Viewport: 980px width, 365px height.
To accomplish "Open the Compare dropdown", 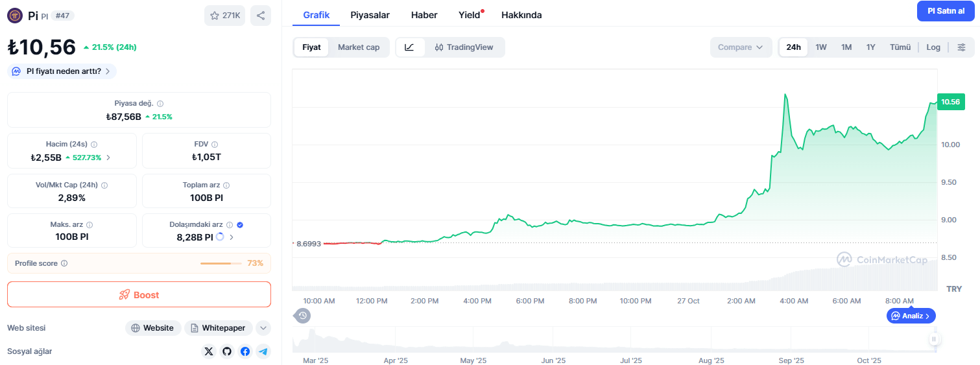I will [741, 47].
